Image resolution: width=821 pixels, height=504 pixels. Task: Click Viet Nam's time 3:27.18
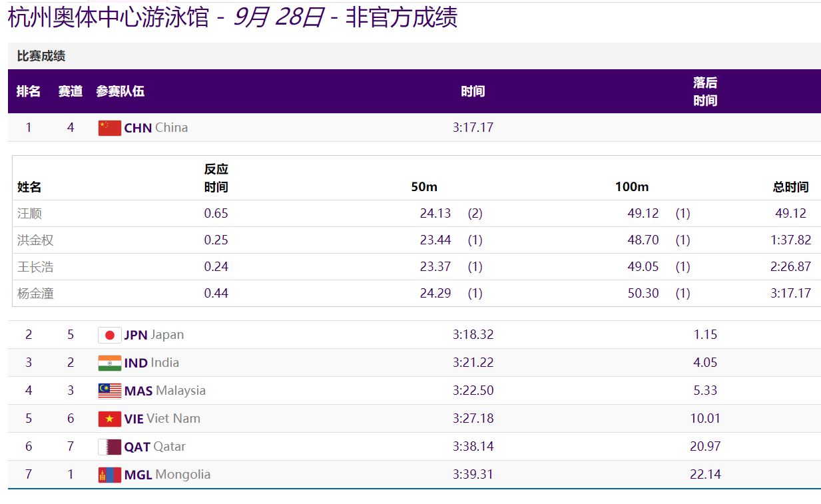473,419
